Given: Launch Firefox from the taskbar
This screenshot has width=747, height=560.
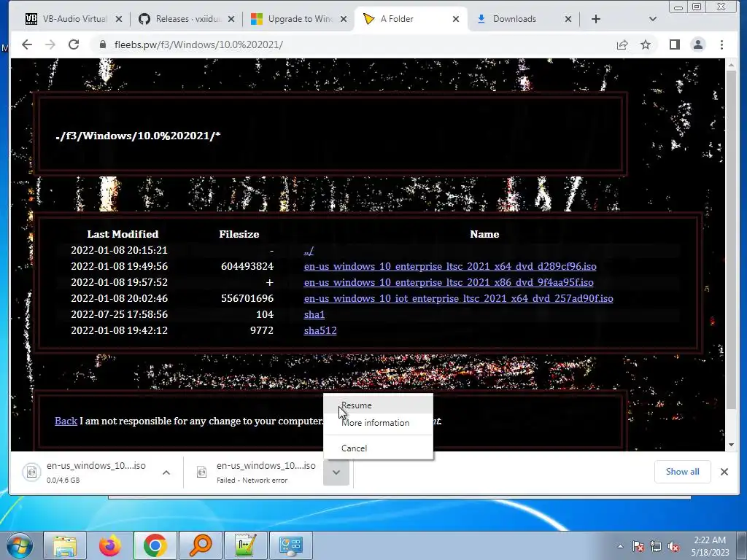Looking at the screenshot, I should coord(110,545).
